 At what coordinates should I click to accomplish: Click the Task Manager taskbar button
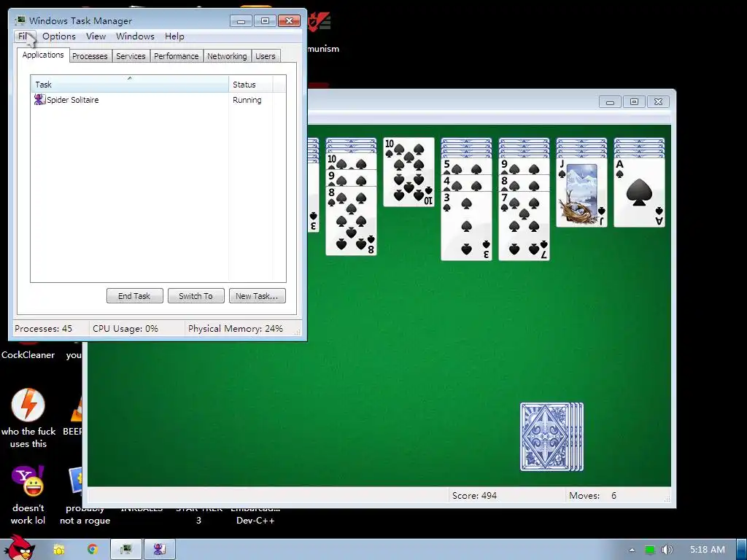click(126, 550)
